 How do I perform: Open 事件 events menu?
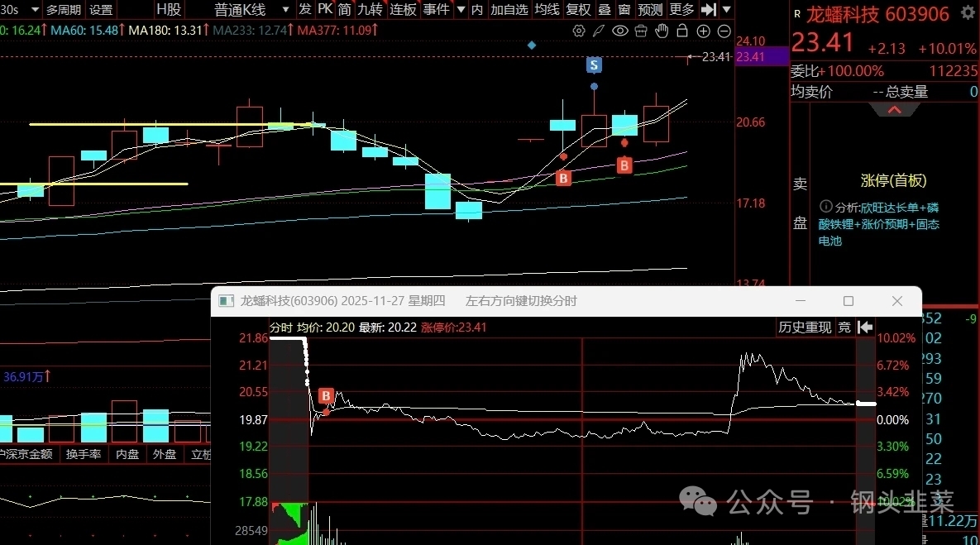(437, 9)
